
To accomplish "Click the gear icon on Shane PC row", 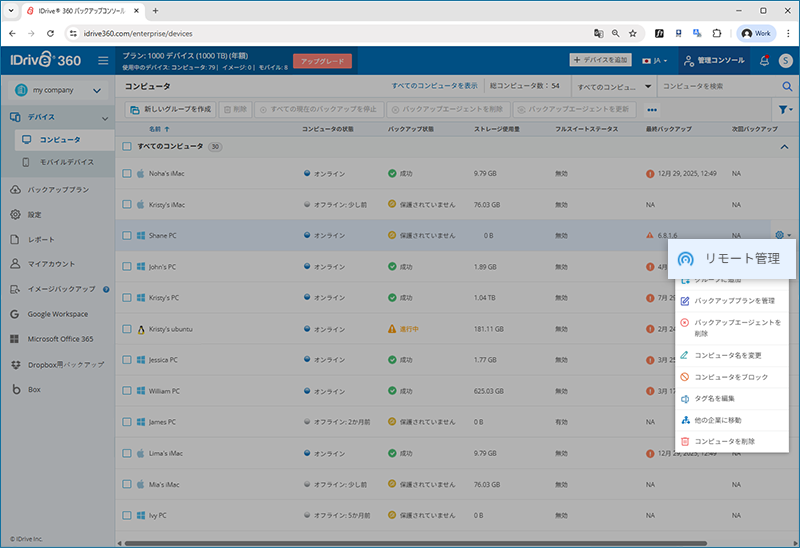I will (x=779, y=235).
